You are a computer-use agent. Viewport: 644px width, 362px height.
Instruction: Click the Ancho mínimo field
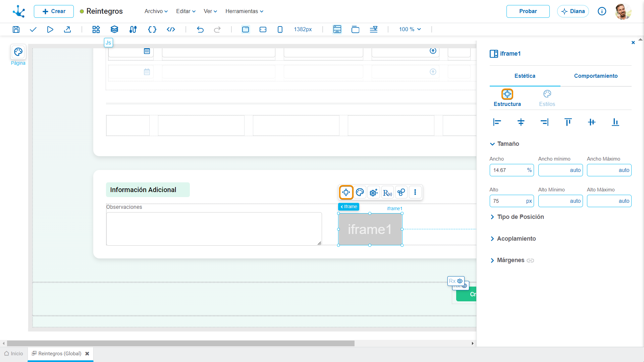(560, 170)
